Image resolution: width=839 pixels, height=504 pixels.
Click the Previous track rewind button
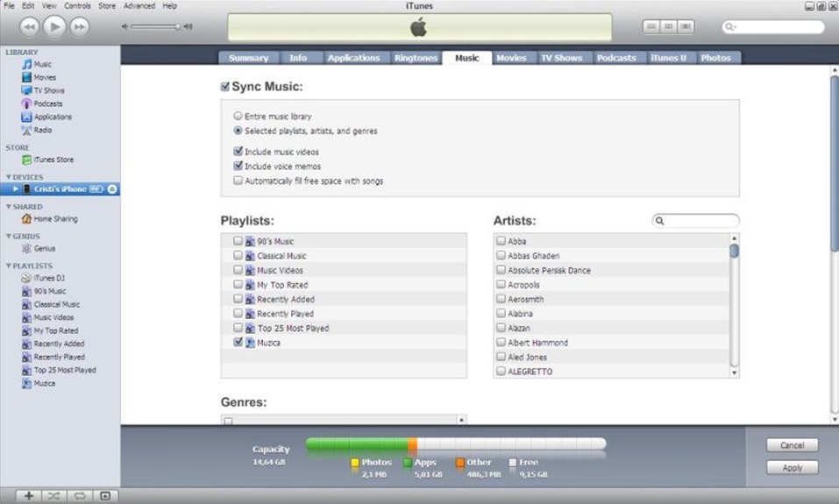point(29,27)
